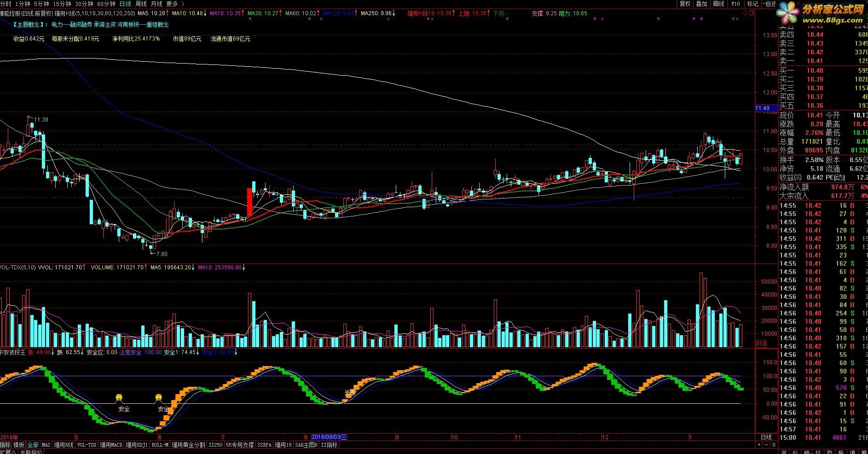
Task: Select the 30分钟 period tab
Action: pyautogui.click(x=84, y=4)
